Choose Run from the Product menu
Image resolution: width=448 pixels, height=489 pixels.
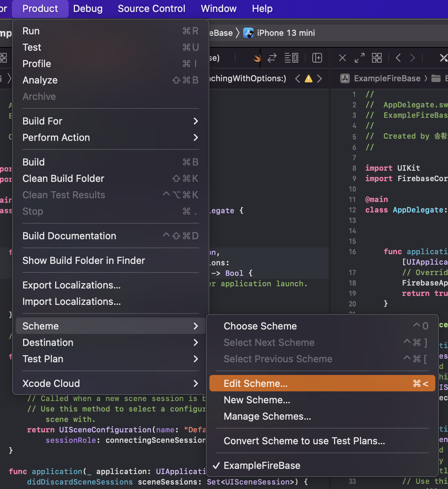[x=111, y=31]
